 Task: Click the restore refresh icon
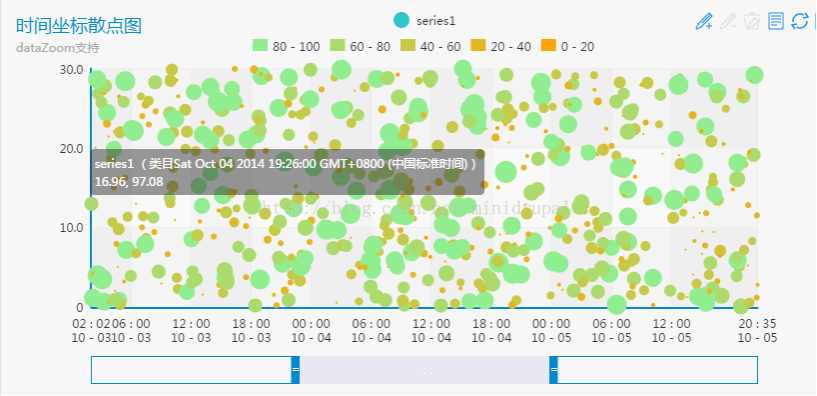pyautogui.click(x=799, y=21)
